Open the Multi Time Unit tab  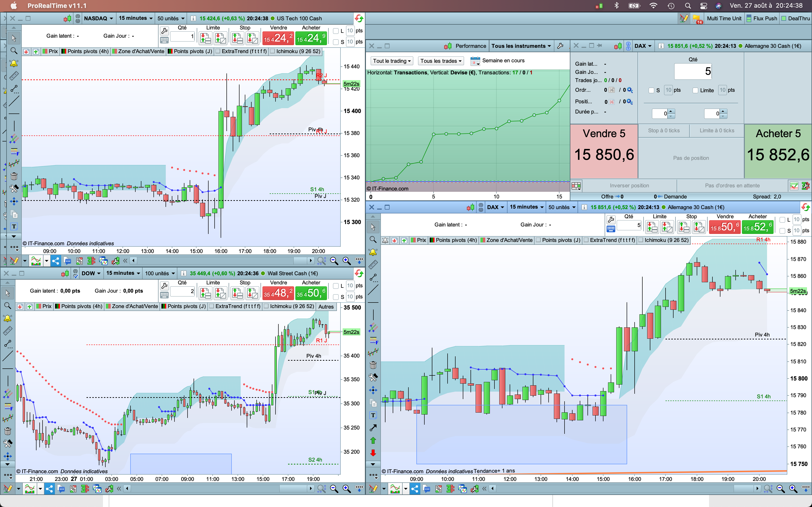click(x=724, y=18)
